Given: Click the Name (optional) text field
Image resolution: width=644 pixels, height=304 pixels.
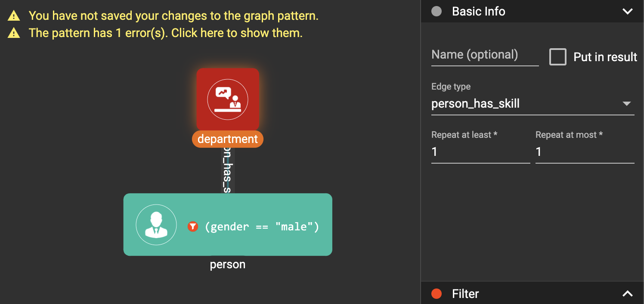Looking at the screenshot, I should tap(485, 55).
